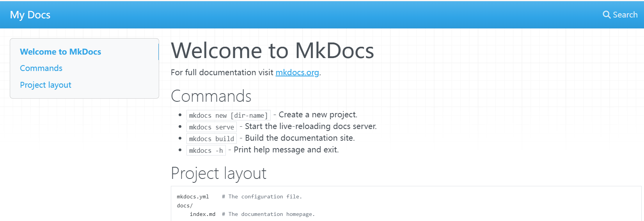This screenshot has height=221, width=644.
Task: Click 'Start the live-reloading docs server.' text
Action: pyautogui.click(x=311, y=126)
